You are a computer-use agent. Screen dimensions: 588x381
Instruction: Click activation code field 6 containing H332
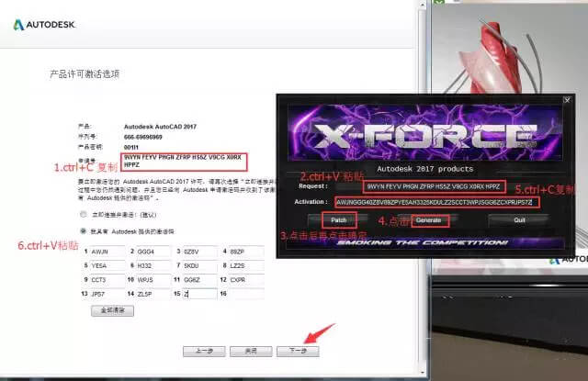click(153, 265)
